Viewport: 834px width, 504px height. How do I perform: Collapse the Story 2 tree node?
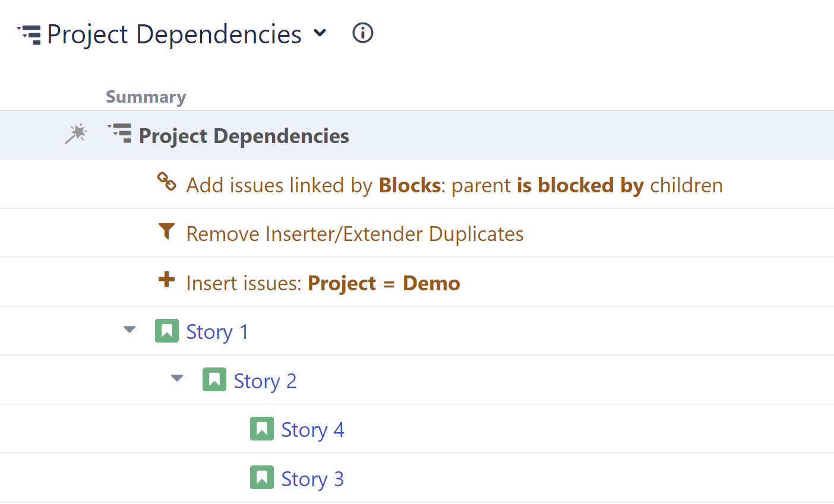click(x=177, y=378)
